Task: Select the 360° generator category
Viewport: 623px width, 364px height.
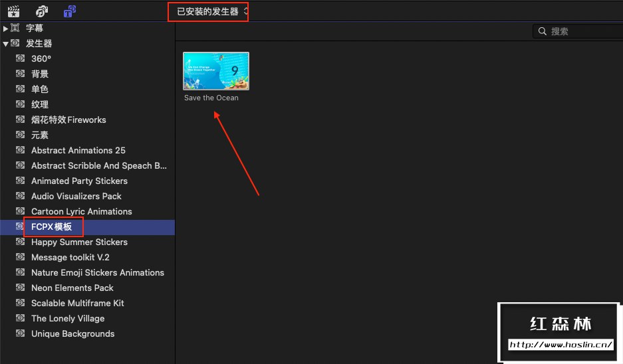Action: (x=87, y=58)
